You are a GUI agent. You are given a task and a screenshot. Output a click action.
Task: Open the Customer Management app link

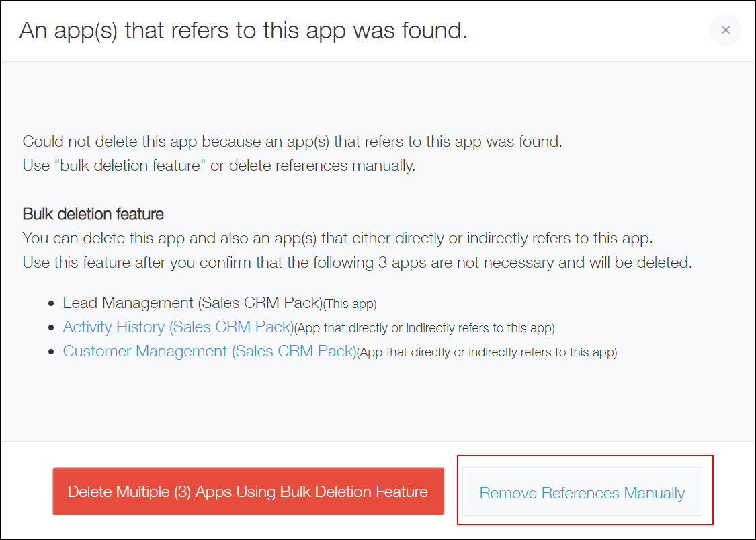(208, 352)
